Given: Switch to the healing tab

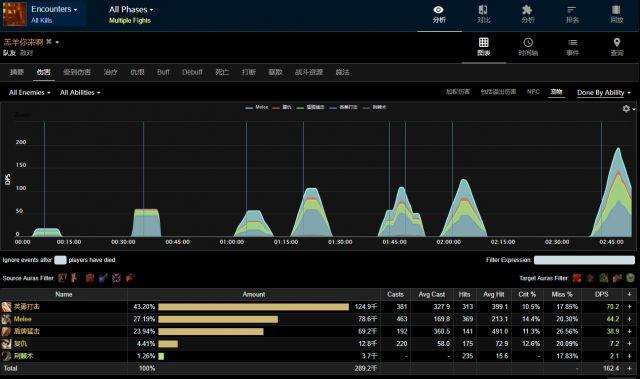Looking at the screenshot, I should click(x=111, y=72).
